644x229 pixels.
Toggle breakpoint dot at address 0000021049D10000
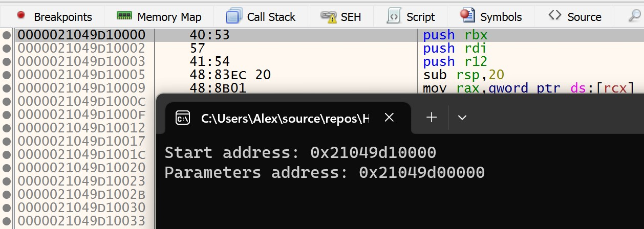coord(6,35)
